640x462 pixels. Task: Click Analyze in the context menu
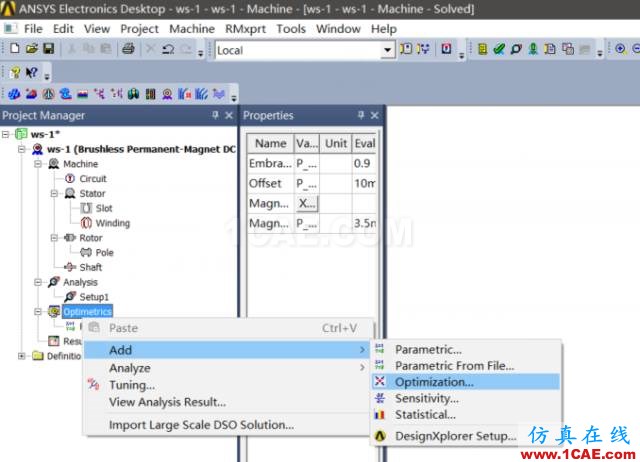[x=227, y=368]
